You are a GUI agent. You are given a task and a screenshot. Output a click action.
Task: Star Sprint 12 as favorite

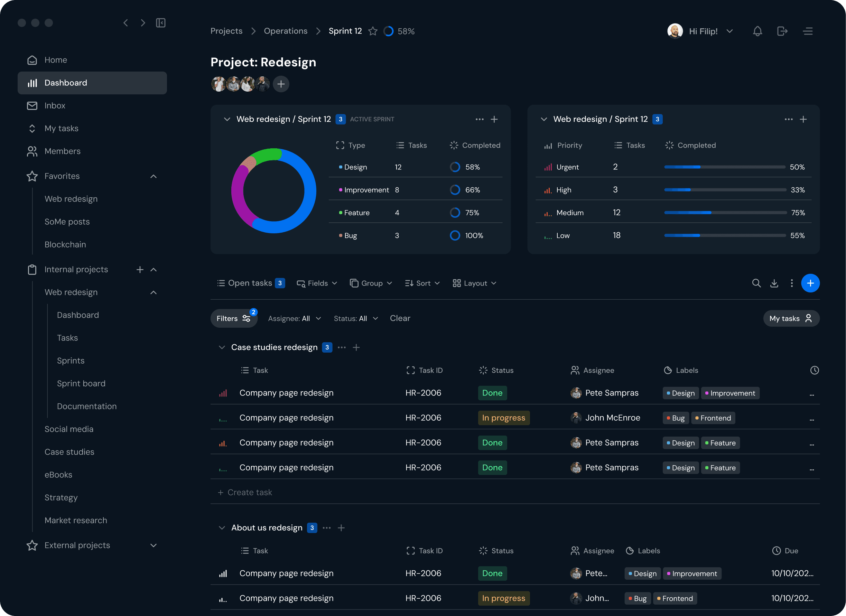click(373, 31)
